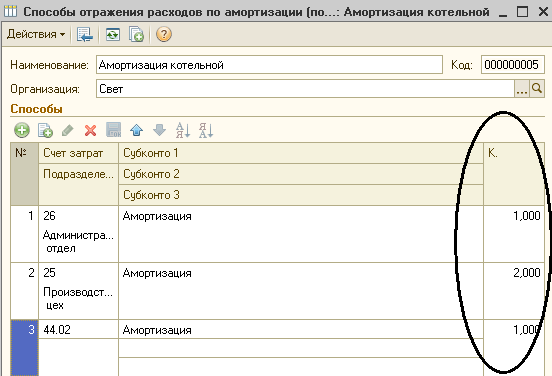This screenshot has height=376, width=552.
Task: Close the Амортизация котельной window
Action: coord(543,12)
